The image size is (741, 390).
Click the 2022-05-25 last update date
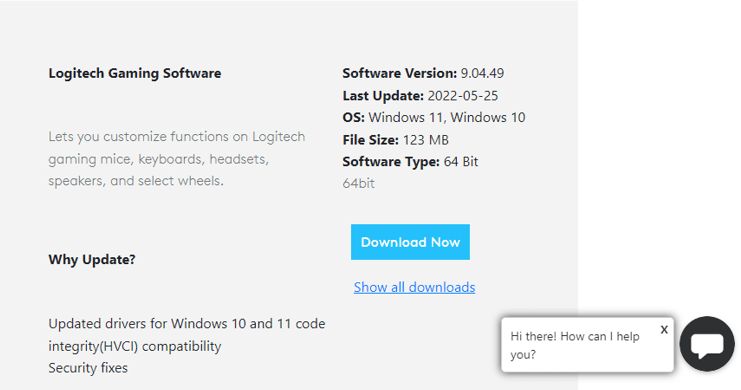(463, 96)
